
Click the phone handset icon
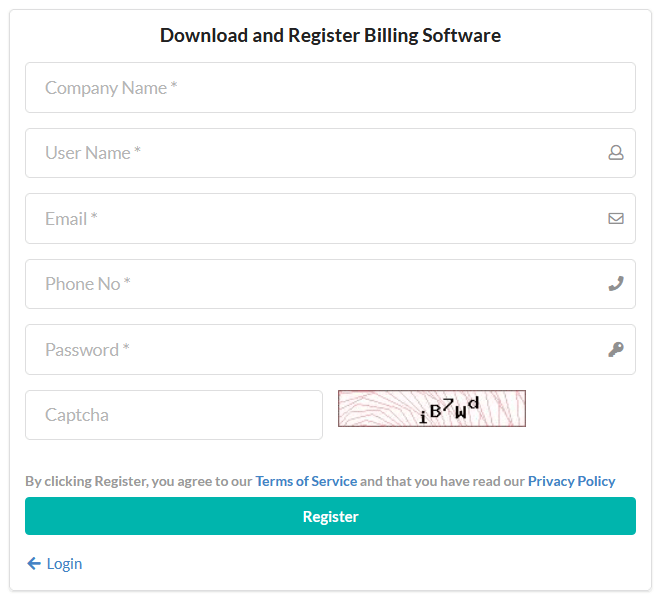(615, 284)
